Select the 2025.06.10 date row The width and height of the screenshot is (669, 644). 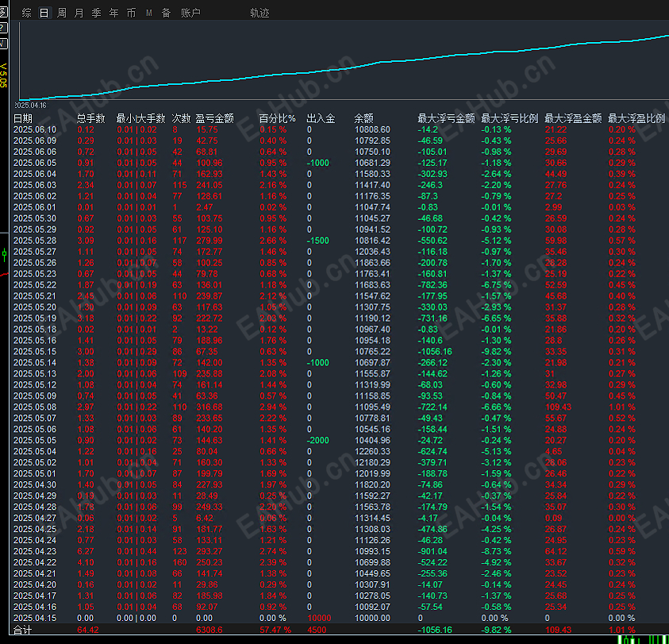[x=339, y=129]
